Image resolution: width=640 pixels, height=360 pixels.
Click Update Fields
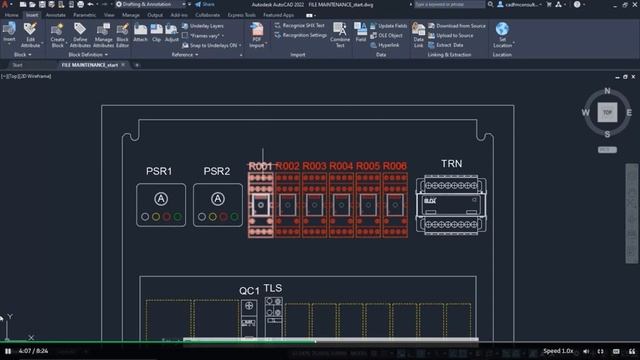pyautogui.click(x=389, y=26)
